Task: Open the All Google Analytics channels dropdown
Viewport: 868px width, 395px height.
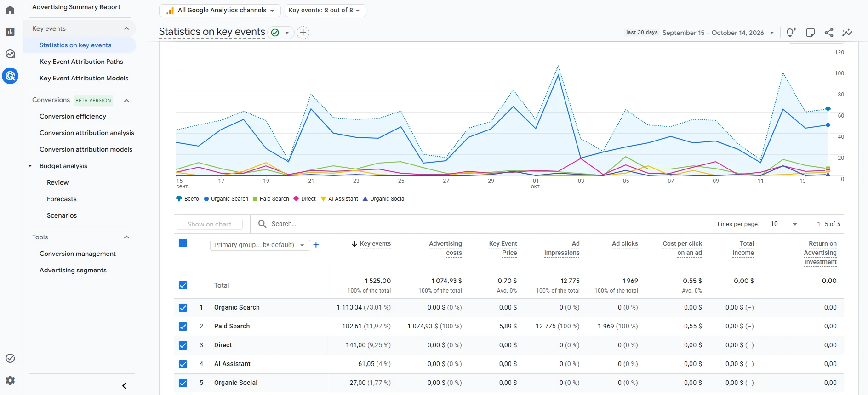Action: [220, 10]
